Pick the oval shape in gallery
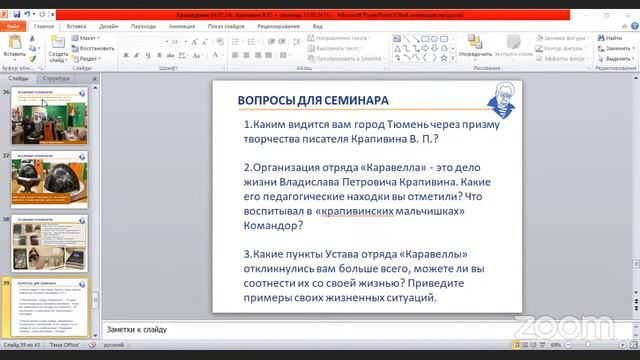The image size is (640, 360). tap(434, 39)
